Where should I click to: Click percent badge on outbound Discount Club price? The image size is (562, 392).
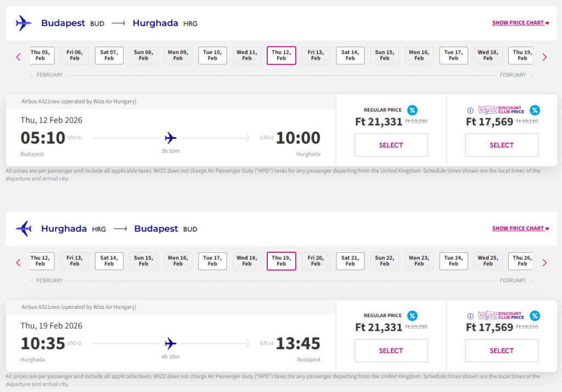(x=535, y=110)
